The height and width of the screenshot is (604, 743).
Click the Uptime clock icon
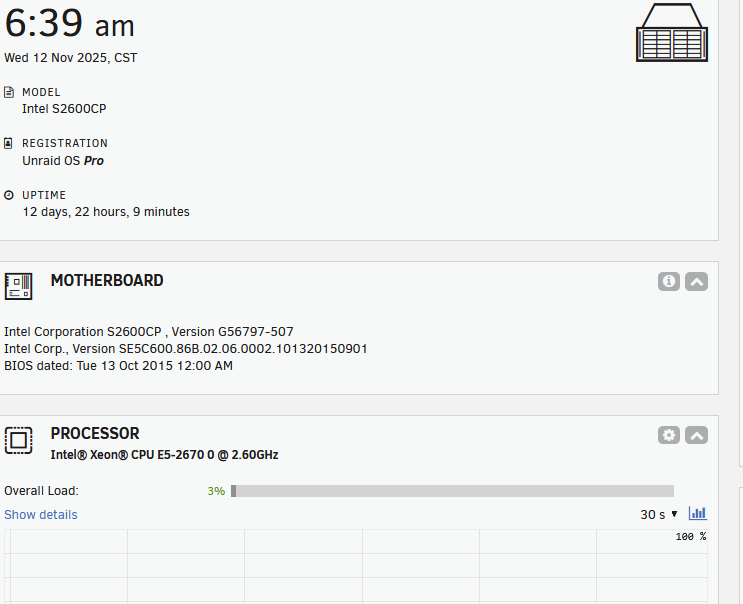coord(9,195)
